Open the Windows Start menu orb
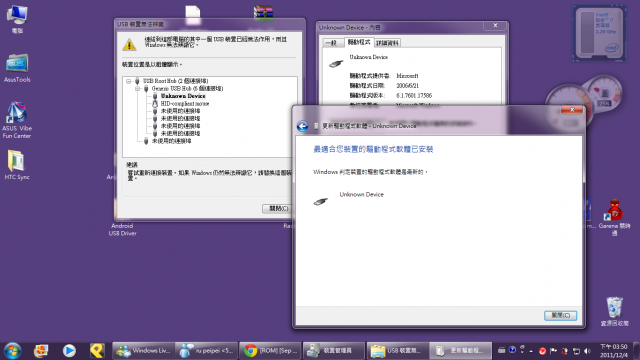640x360 pixels. [x=12, y=351]
